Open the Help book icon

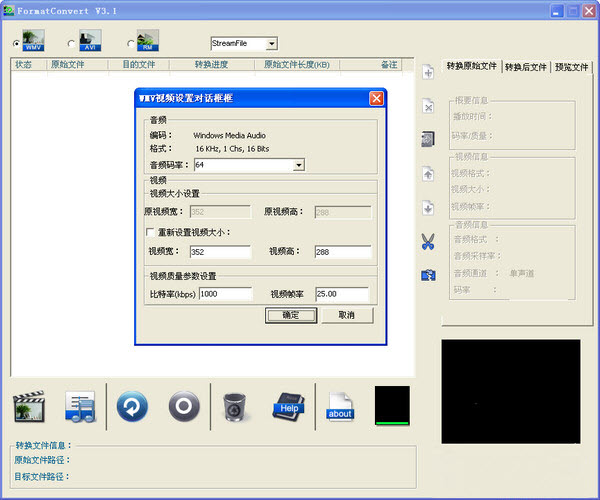[x=289, y=407]
